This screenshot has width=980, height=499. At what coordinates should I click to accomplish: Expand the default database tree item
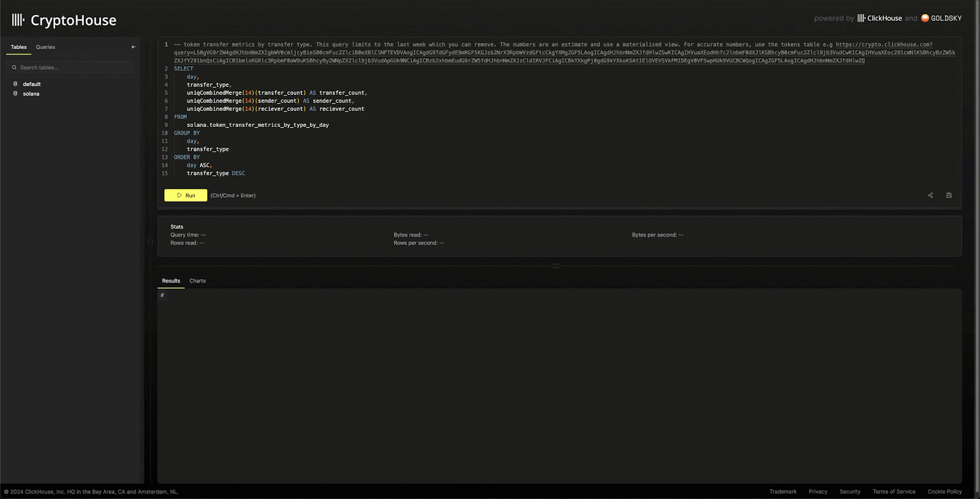[32, 84]
